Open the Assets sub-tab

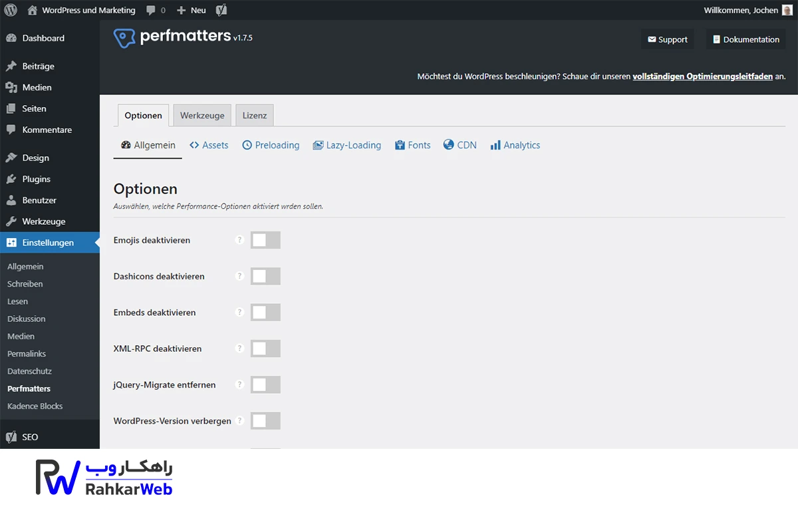click(209, 145)
